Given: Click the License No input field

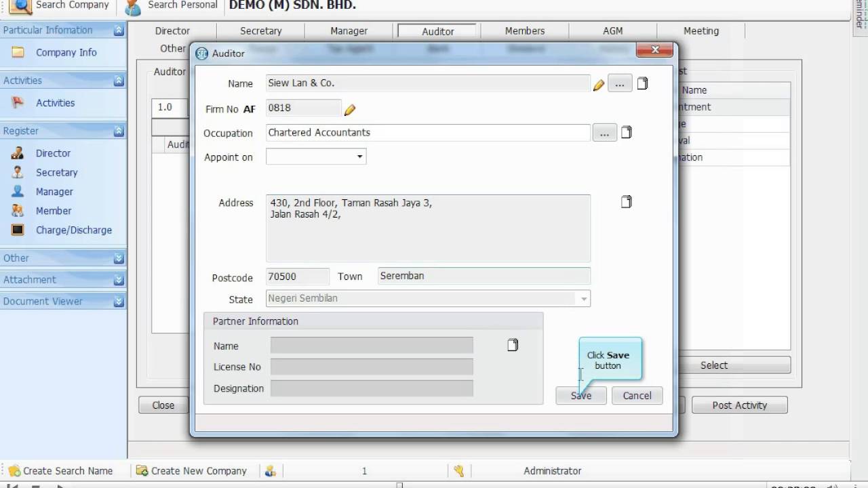Looking at the screenshot, I should pos(372,367).
